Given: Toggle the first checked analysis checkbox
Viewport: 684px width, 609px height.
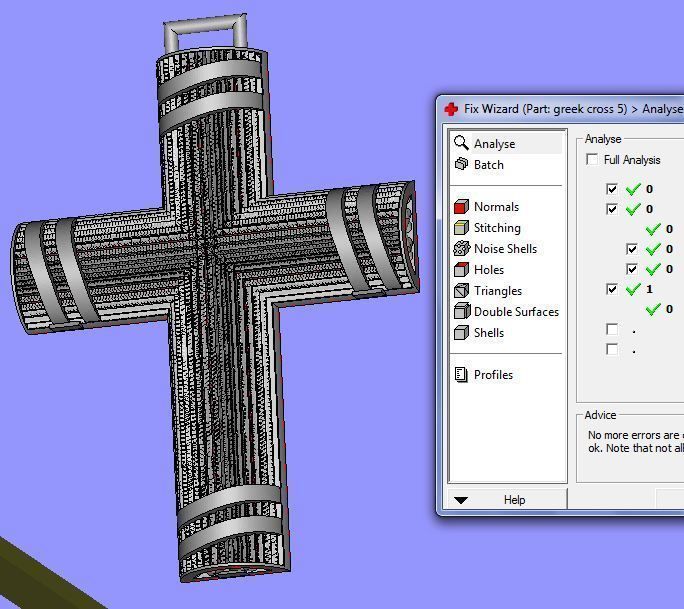Looking at the screenshot, I should [612, 189].
